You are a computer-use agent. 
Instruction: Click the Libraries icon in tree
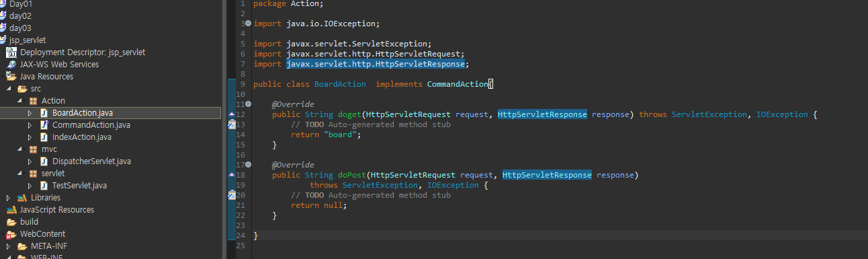[x=22, y=198]
